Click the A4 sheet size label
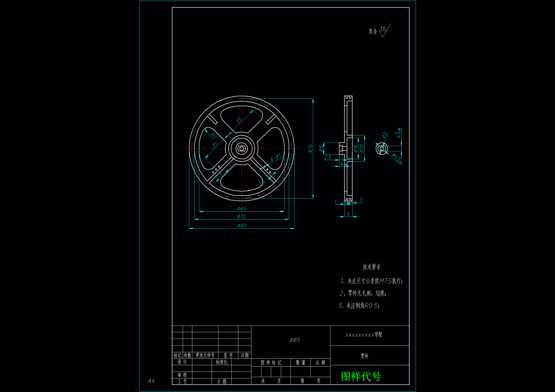The width and height of the screenshot is (555, 392). coord(151,381)
